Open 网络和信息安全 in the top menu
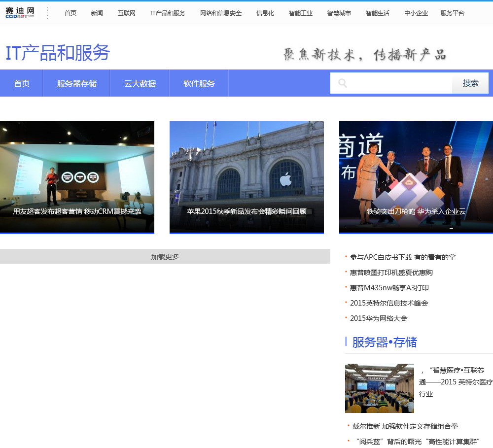The image size is (493, 448). point(221,13)
